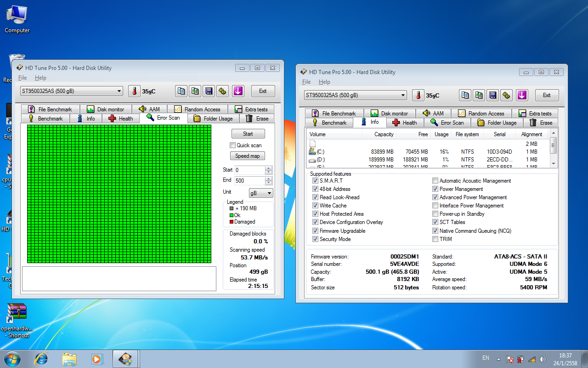
Task: Toggle the Automatic Acoustic Management checkbox
Action: 435,181
